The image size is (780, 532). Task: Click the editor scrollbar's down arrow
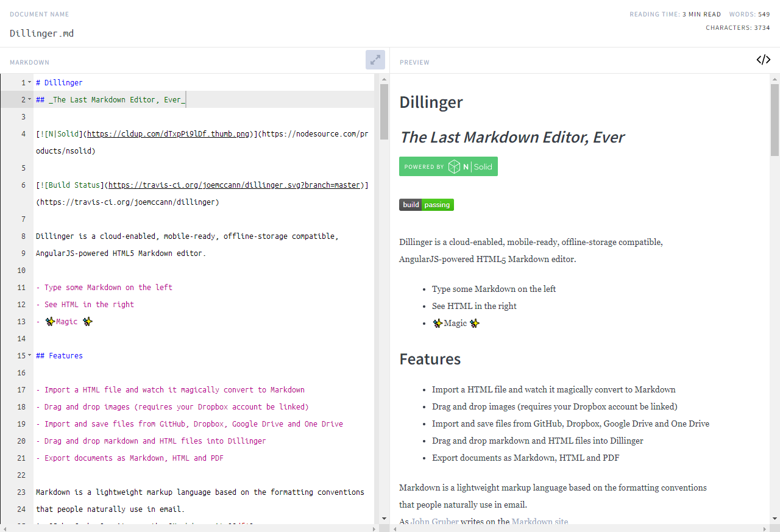384,519
